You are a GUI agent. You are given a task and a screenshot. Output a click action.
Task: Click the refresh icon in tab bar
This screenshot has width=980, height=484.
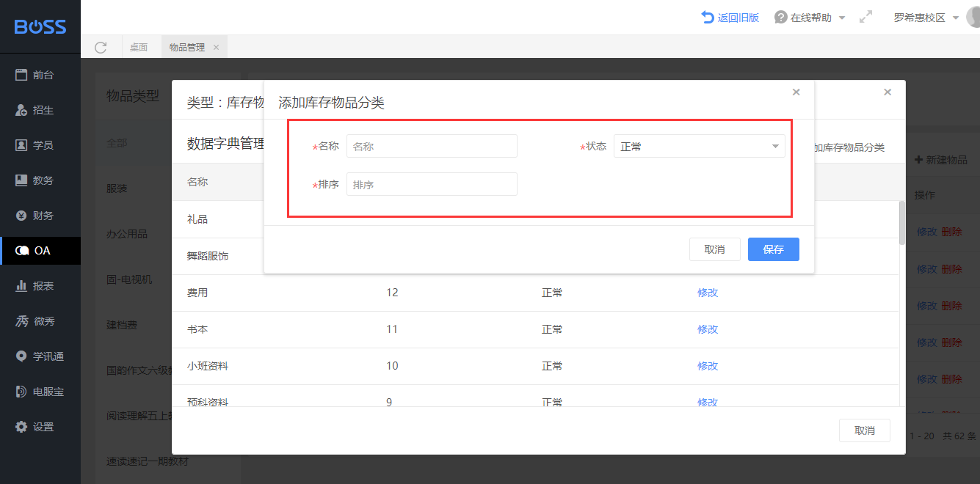[x=101, y=47]
